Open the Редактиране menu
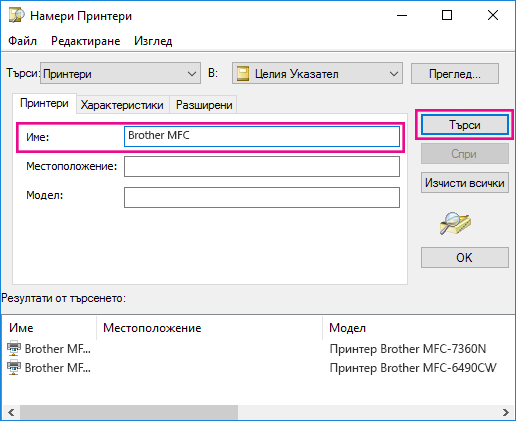Image resolution: width=516 pixels, height=421 pixels. coord(86,41)
